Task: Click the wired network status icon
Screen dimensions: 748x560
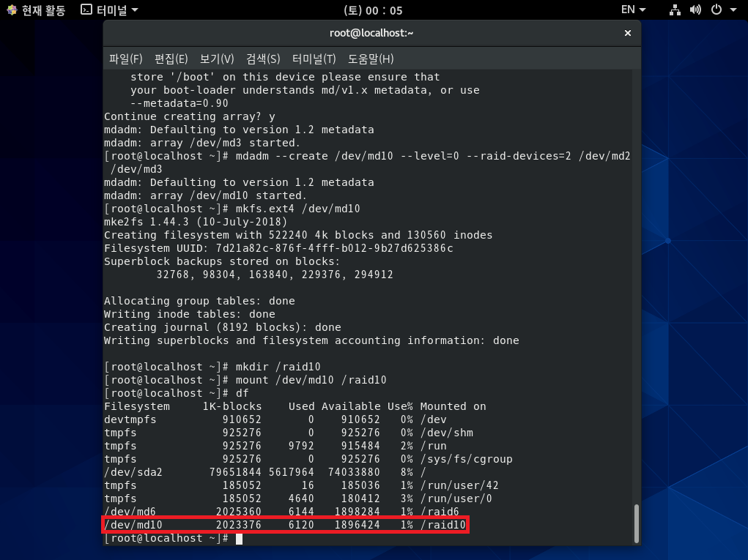Action: 675,10
